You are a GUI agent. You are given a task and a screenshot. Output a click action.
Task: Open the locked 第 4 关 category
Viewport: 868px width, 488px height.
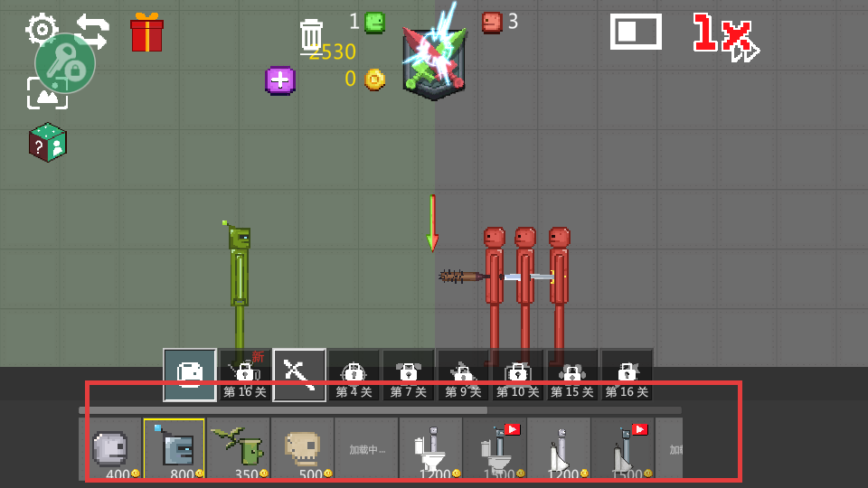(x=354, y=375)
